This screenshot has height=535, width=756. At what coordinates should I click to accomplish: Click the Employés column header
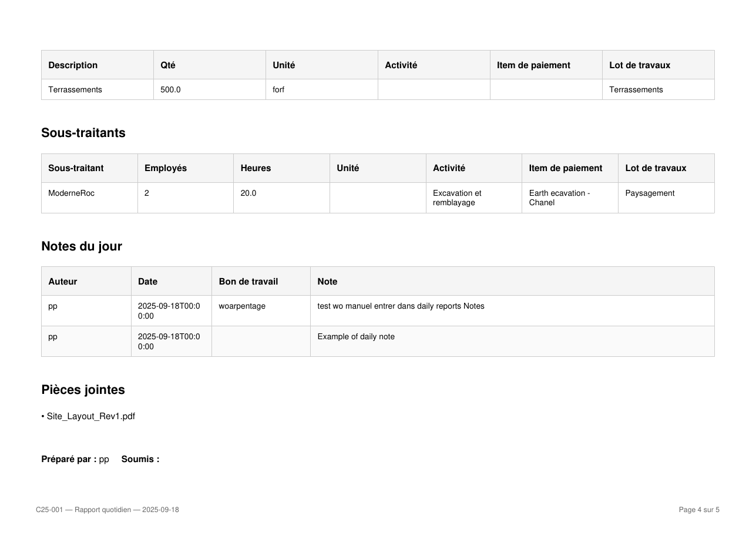pos(186,168)
